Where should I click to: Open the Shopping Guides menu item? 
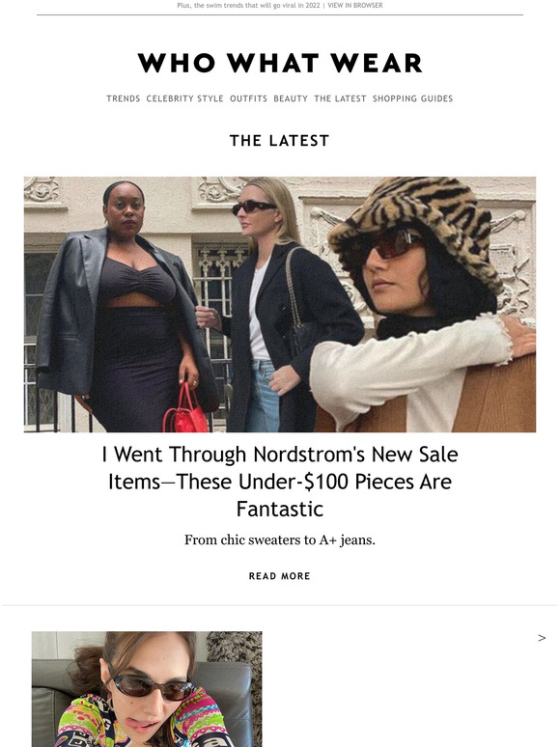pyautogui.click(x=412, y=98)
